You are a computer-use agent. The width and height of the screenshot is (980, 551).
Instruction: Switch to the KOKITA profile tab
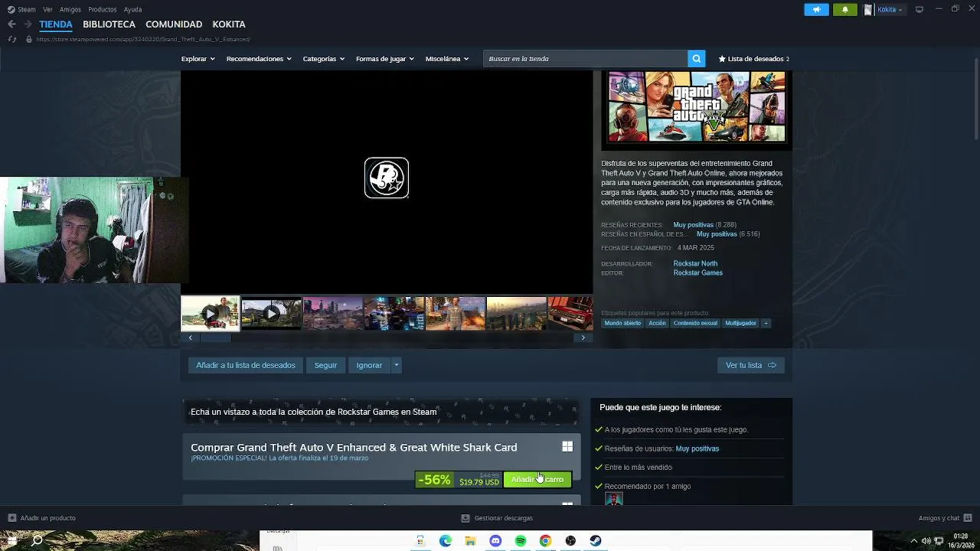[x=229, y=24]
